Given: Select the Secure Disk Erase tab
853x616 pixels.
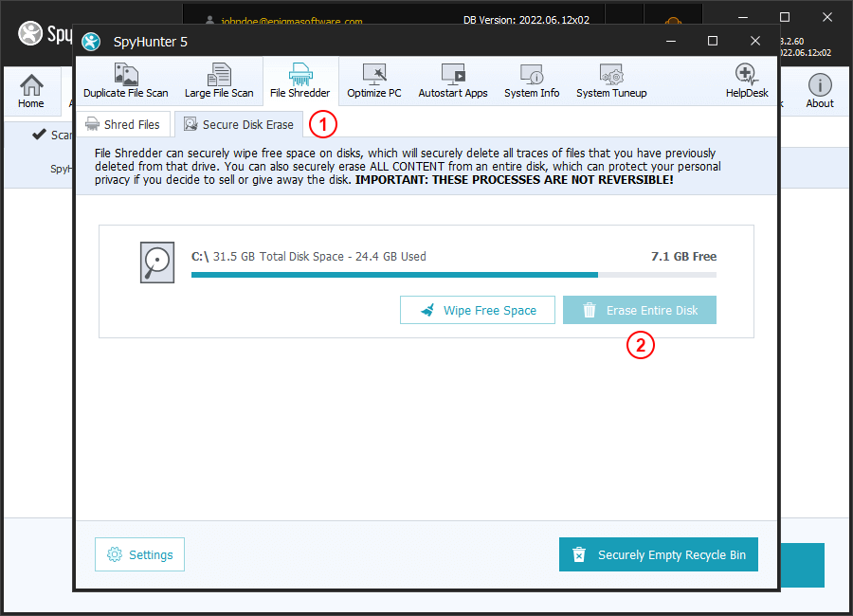Looking at the screenshot, I should [239, 124].
